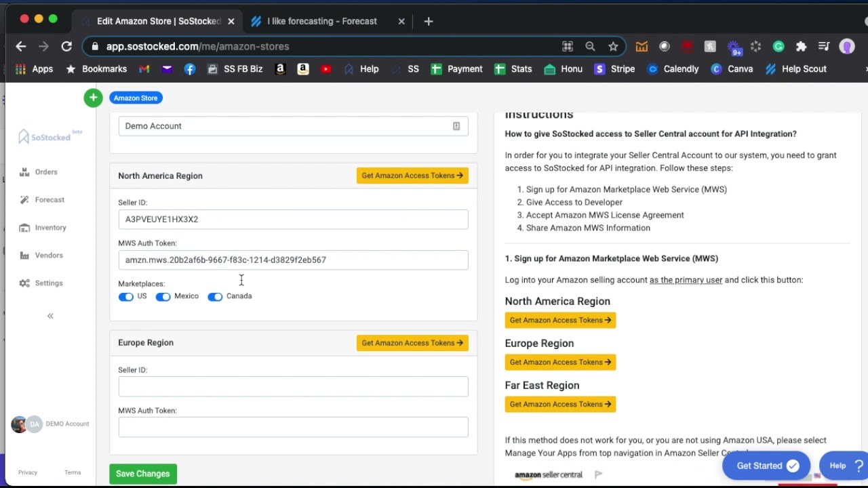868x488 pixels.
Task: Open the Calendly bookmark
Action: [x=673, y=69]
